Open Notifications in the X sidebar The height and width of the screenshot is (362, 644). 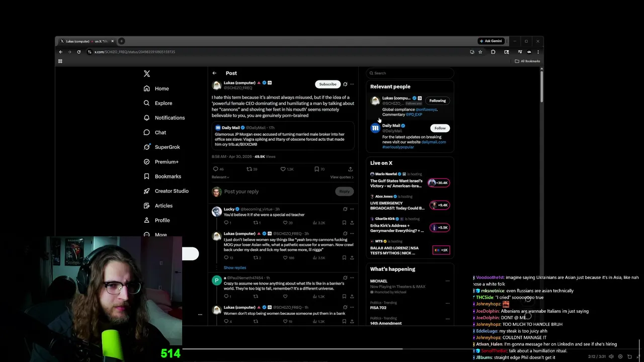tap(165, 118)
